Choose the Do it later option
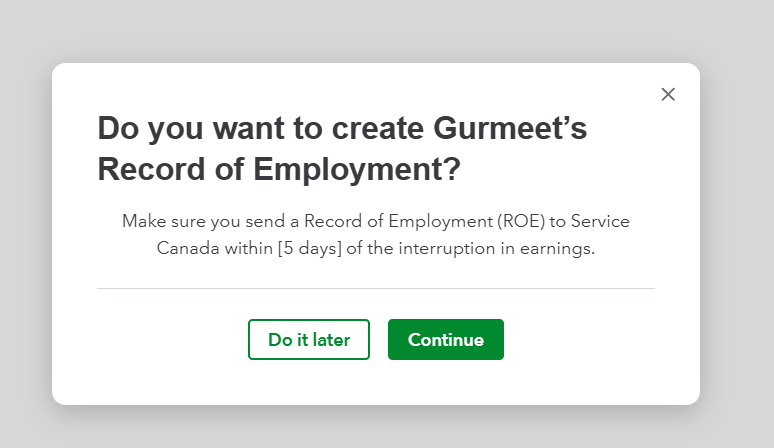 point(309,340)
